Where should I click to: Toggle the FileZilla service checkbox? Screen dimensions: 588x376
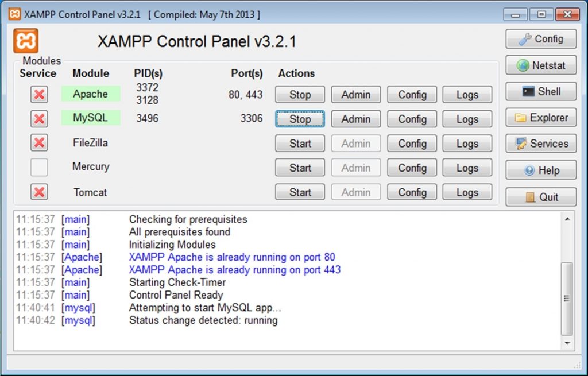click(x=39, y=143)
